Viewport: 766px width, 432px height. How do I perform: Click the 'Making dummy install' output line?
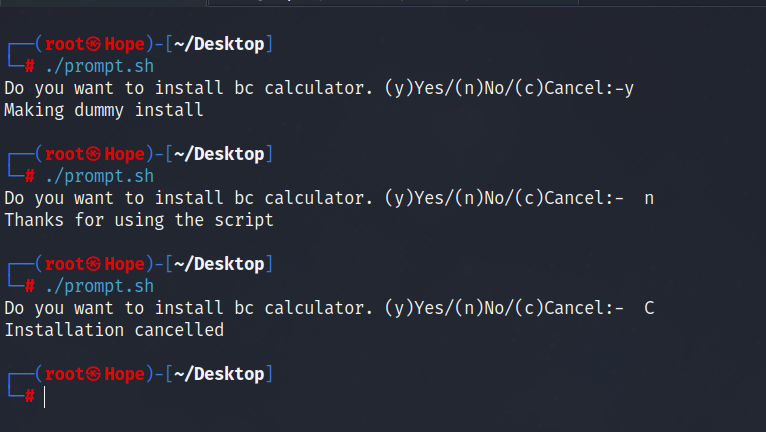[x=104, y=110]
